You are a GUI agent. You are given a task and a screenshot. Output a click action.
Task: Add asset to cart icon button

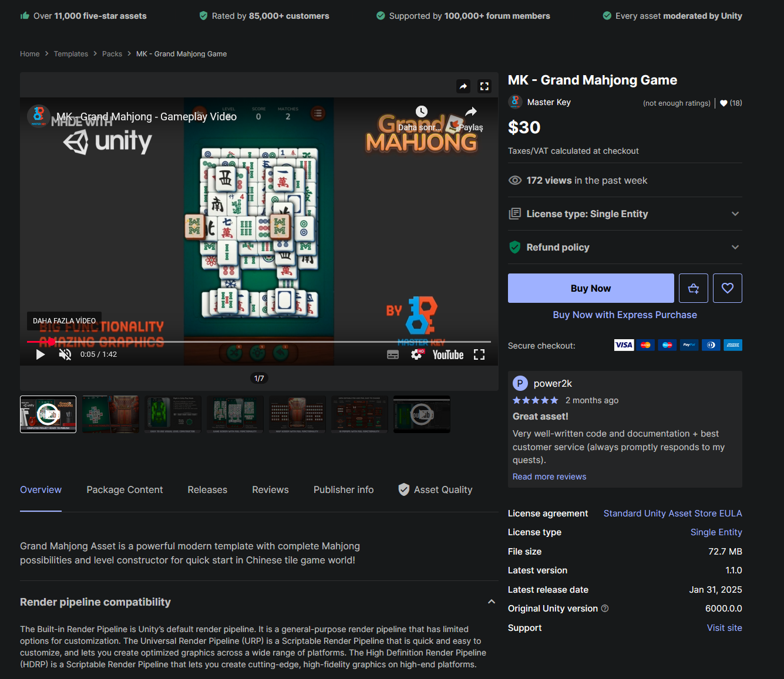tap(694, 288)
